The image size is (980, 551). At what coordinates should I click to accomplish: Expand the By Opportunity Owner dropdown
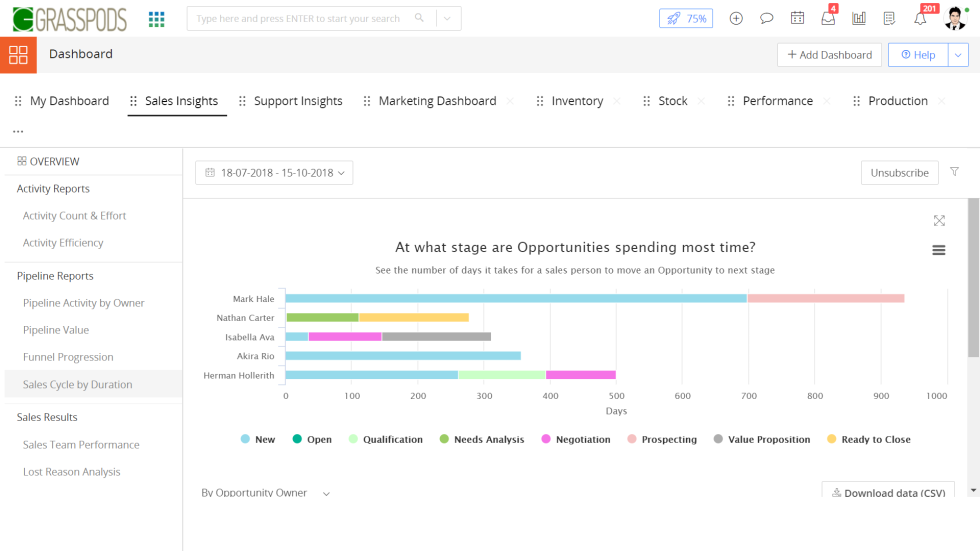(265, 493)
